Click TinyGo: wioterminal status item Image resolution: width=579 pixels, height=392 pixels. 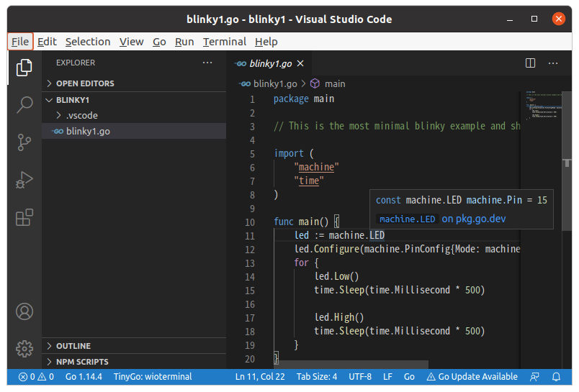point(153,376)
